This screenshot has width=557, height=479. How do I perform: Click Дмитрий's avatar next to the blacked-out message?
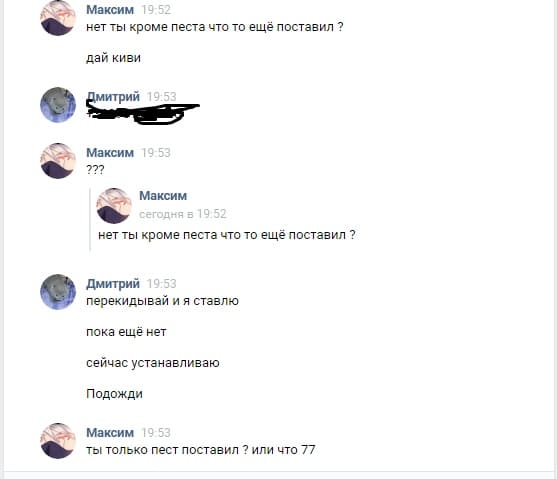(58, 105)
